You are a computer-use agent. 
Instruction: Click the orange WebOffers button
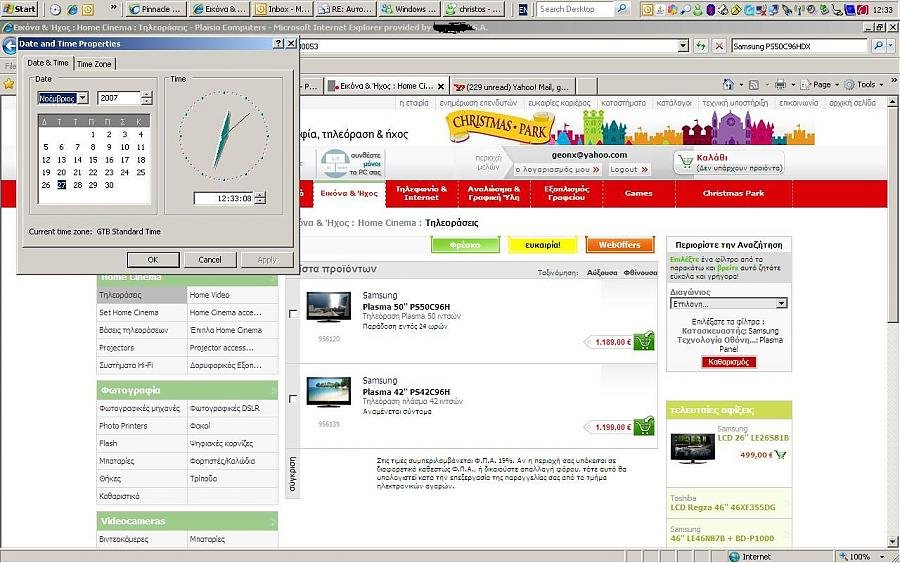[x=619, y=245]
